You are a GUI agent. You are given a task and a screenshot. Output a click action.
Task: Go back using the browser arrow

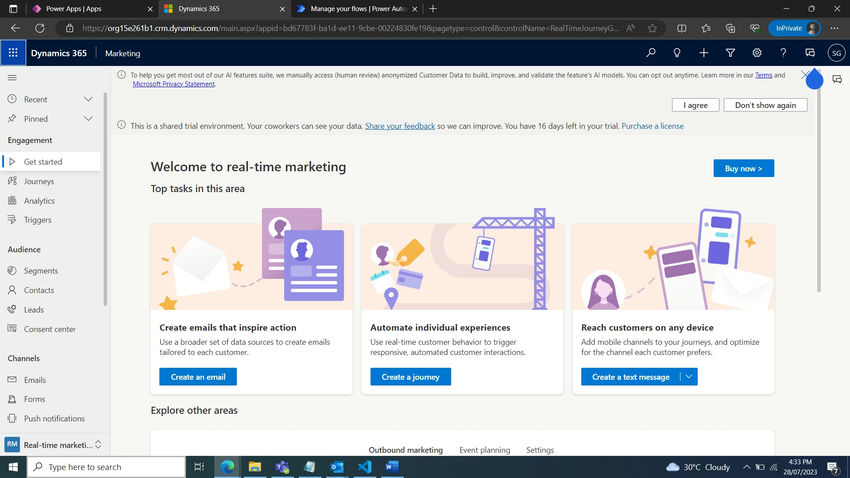pyautogui.click(x=15, y=28)
